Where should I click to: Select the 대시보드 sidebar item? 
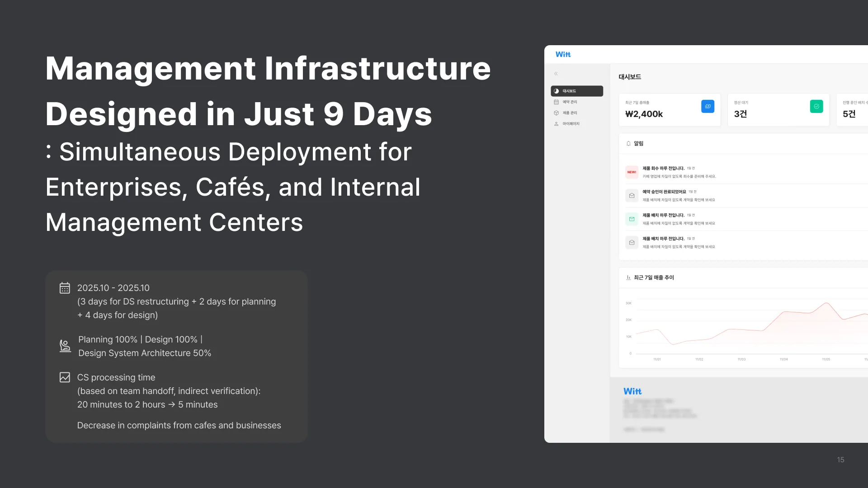(x=576, y=91)
